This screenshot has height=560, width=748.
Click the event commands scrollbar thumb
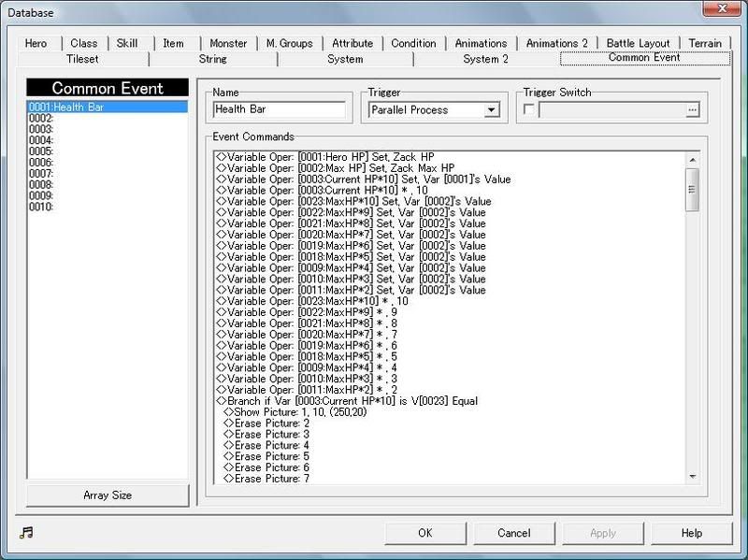[692, 190]
